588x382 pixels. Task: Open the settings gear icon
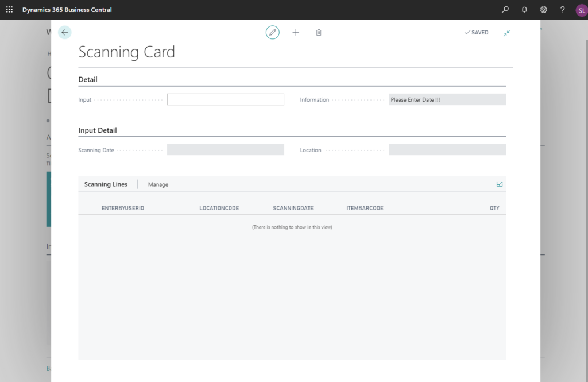tap(543, 9)
